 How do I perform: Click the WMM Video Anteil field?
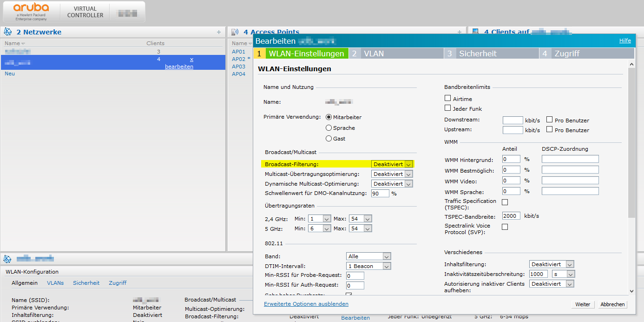(x=511, y=181)
